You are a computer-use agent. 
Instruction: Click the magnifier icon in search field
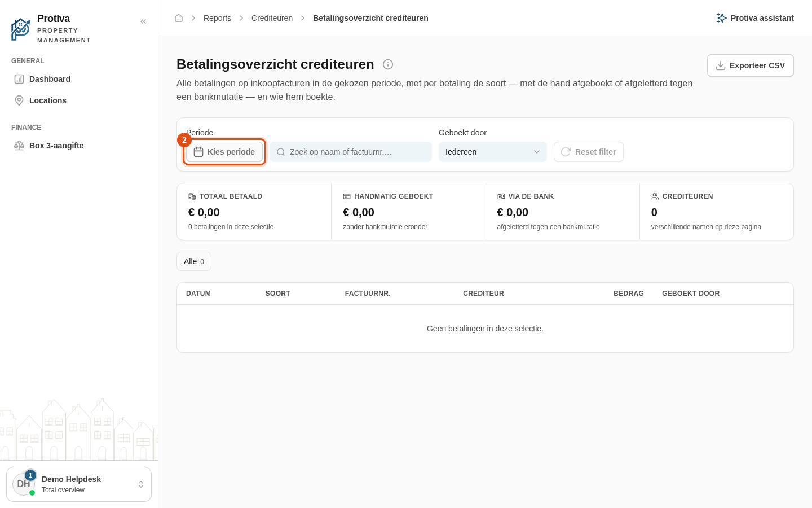click(x=281, y=152)
